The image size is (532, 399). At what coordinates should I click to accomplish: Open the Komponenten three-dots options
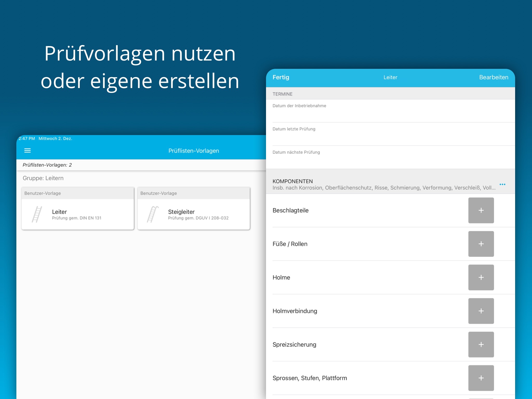click(x=502, y=184)
